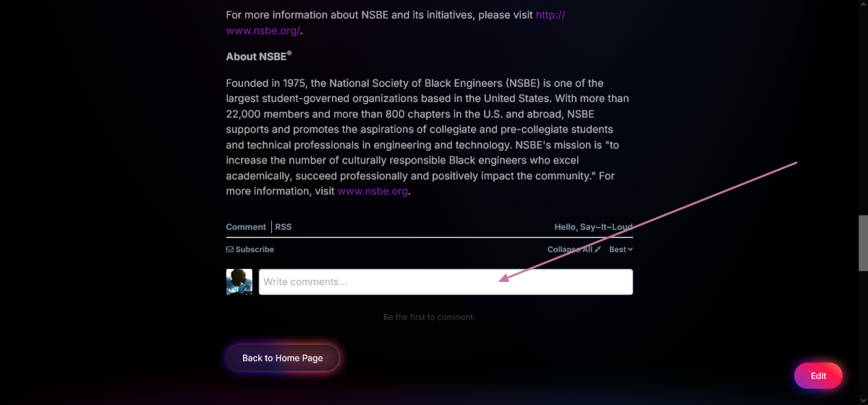Open the http://www.nsbe.org/ link

pyautogui.click(x=396, y=22)
